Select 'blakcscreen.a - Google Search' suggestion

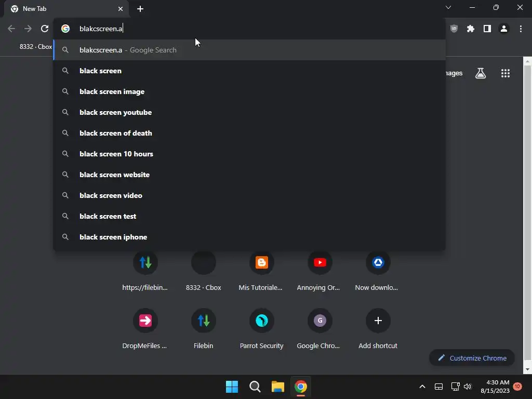pyautogui.click(x=249, y=50)
